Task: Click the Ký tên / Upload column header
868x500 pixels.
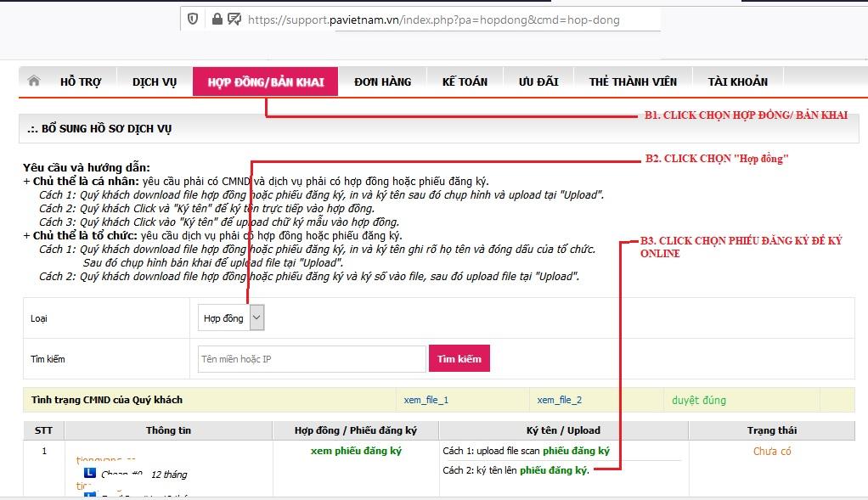Action: (x=563, y=430)
